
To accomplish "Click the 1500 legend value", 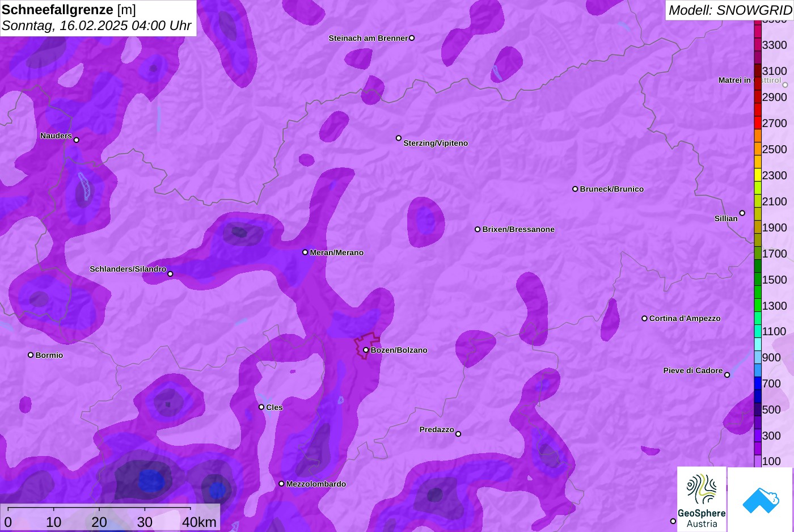I will (x=775, y=280).
